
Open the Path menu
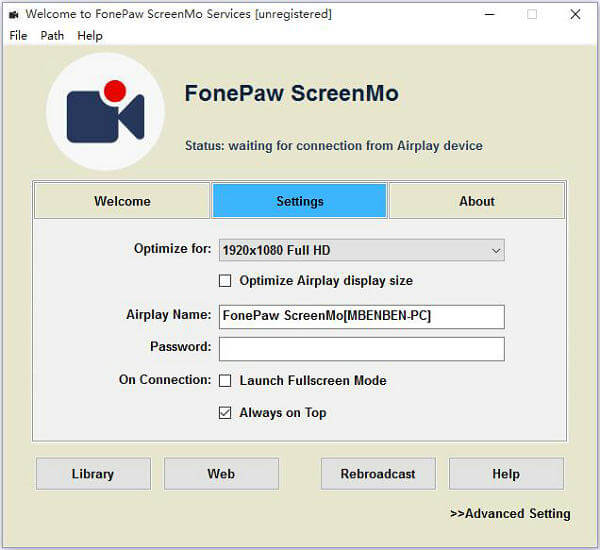[52, 36]
